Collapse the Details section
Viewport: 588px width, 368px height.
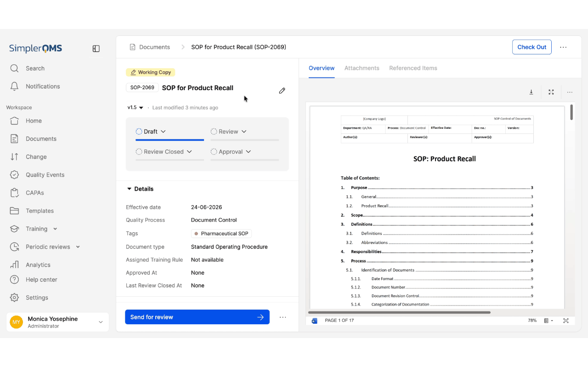click(x=140, y=189)
